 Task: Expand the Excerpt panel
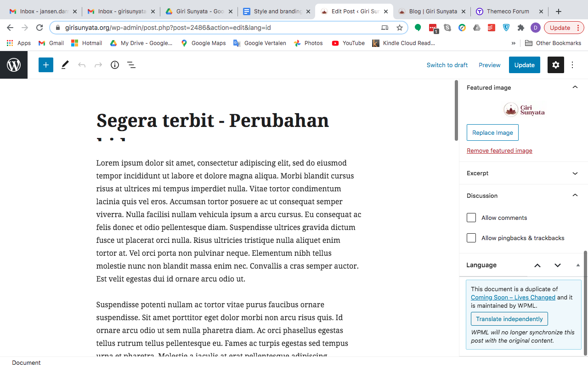click(x=575, y=173)
